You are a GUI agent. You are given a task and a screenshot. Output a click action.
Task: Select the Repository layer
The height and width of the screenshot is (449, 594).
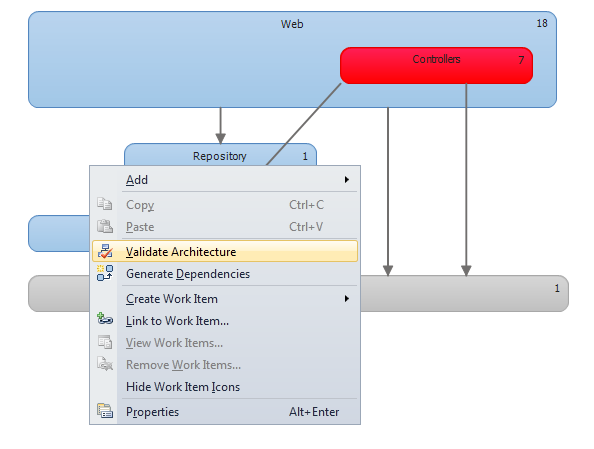click(x=220, y=155)
